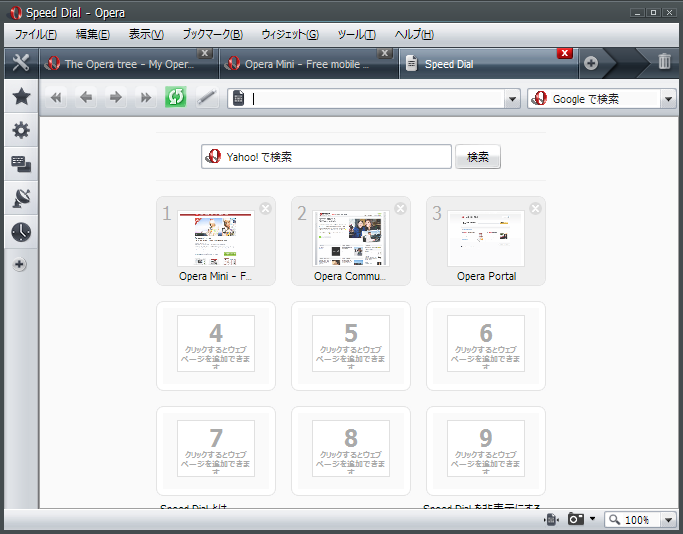Open the ツール menu
This screenshot has width=683, height=534.
point(357,34)
